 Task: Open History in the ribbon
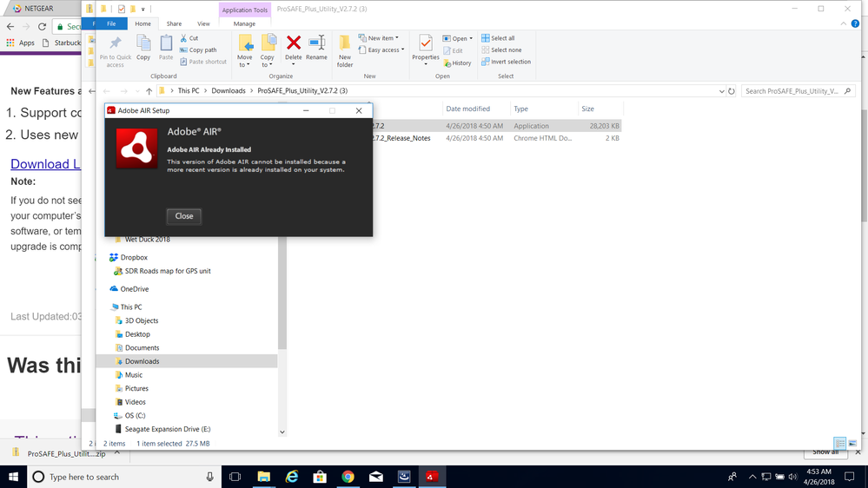click(x=457, y=63)
